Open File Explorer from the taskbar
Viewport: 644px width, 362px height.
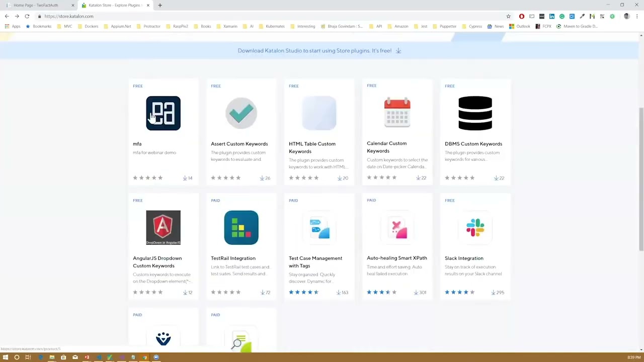52,357
